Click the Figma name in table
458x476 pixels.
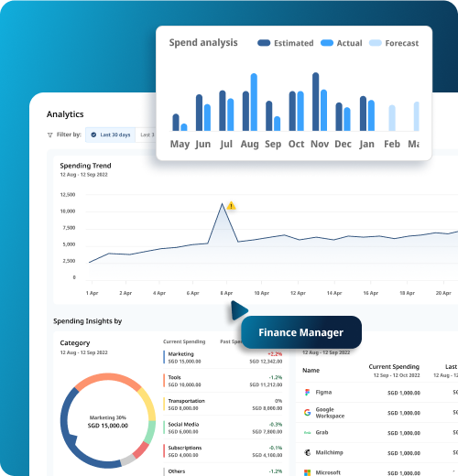[x=323, y=392]
